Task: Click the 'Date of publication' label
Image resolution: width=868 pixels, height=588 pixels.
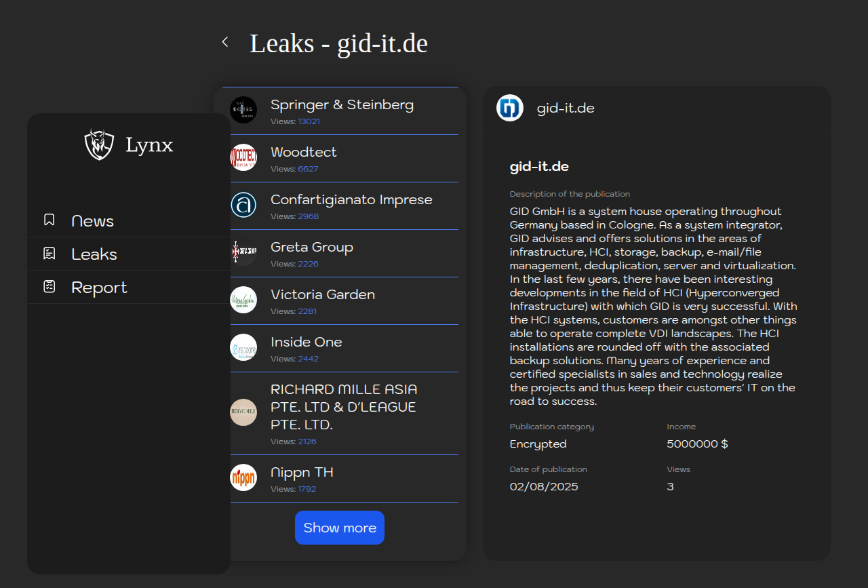Action: 549,469
